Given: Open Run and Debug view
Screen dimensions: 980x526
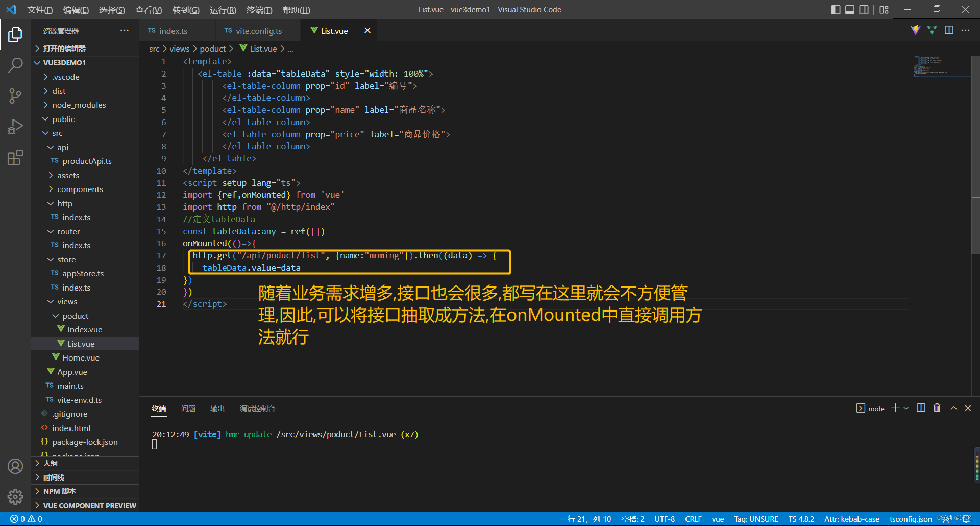Looking at the screenshot, I should 15,126.
